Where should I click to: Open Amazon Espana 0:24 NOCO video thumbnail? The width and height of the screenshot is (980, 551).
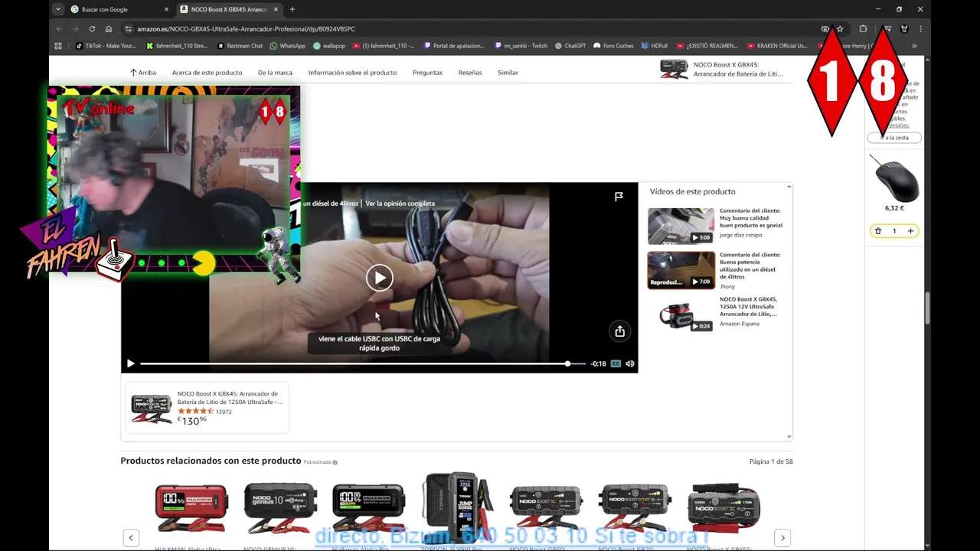coord(681,315)
